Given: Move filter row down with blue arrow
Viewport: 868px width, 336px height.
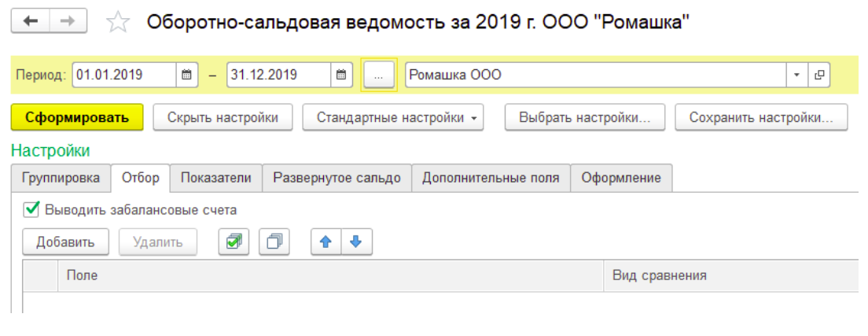Looking at the screenshot, I should (x=356, y=242).
